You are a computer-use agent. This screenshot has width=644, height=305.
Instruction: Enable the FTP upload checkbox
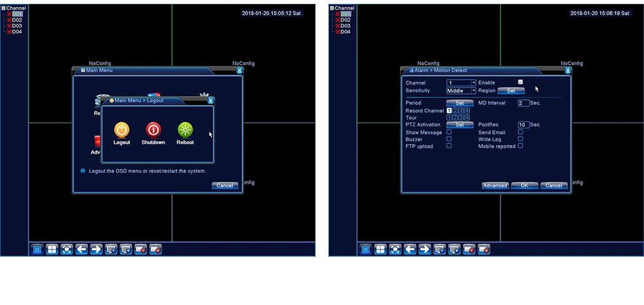[x=449, y=146]
